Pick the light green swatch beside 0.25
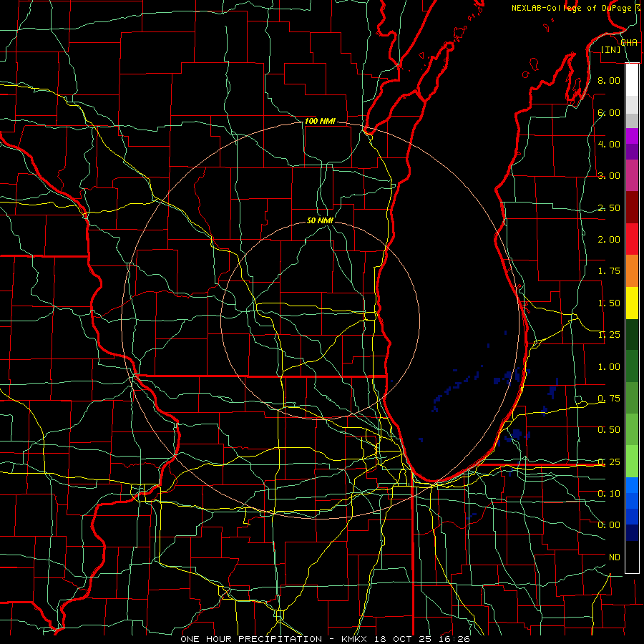 632,462
